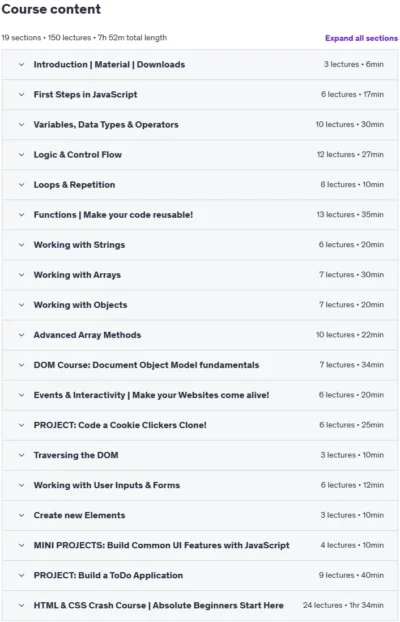This screenshot has height=622, width=400.
Task: Expand the Functions section chevron
Action: click(x=21, y=215)
